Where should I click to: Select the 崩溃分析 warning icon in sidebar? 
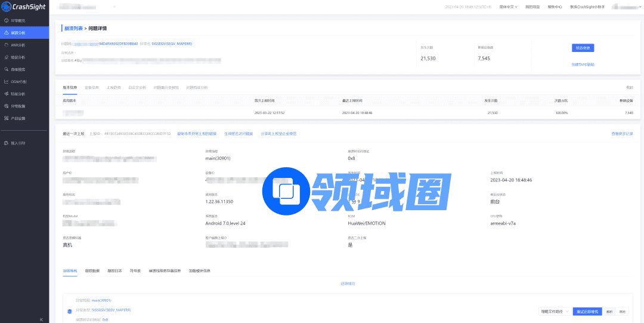(x=6, y=32)
